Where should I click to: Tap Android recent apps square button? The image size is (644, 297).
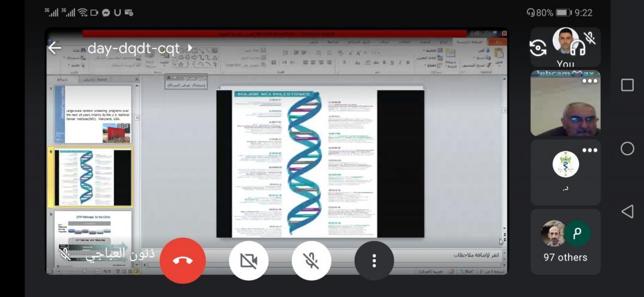coord(627,85)
